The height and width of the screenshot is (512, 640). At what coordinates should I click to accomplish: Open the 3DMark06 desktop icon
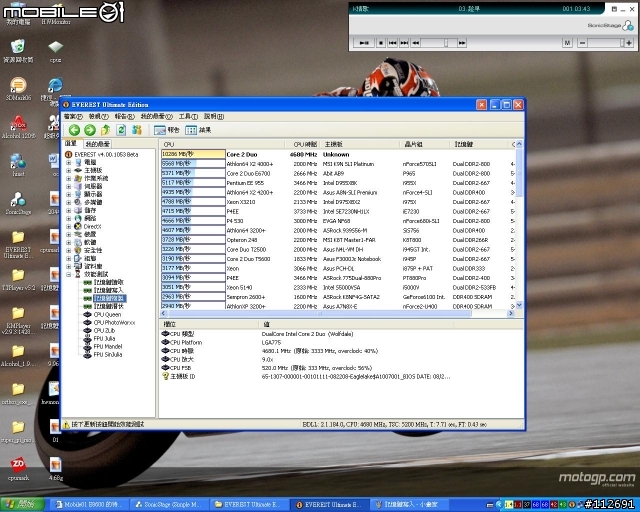tap(18, 89)
